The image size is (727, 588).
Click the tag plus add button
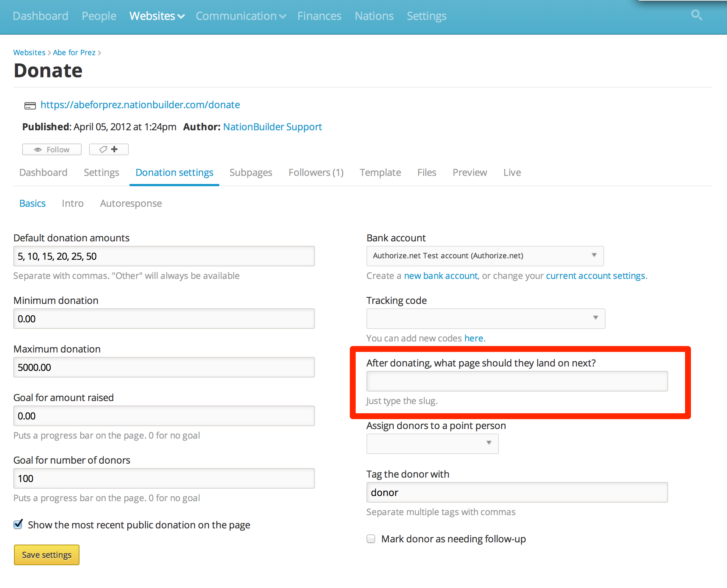coord(109,149)
